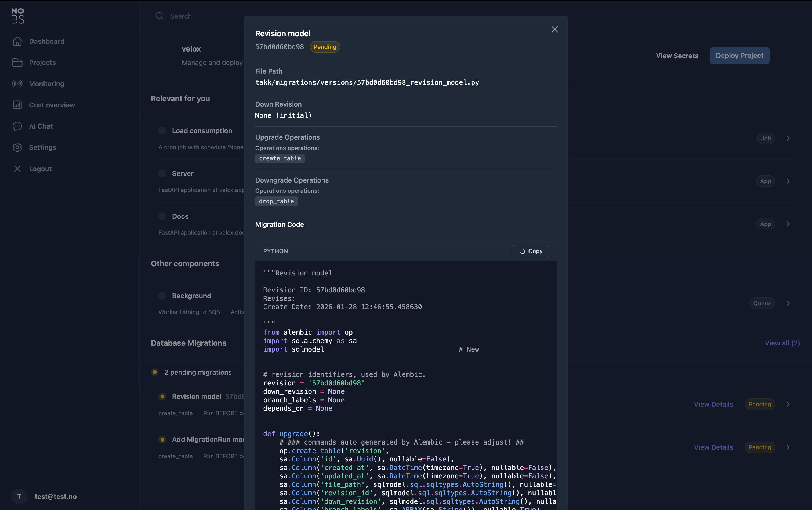Expand the Queue row chevron
Screen dimensions: 812x510
(788, 303)
